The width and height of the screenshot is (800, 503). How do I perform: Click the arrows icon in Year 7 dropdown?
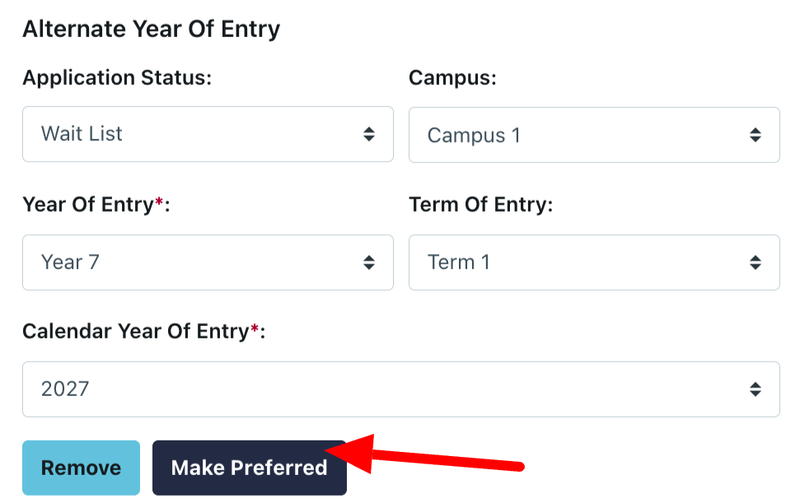click(x=369, y=263)
